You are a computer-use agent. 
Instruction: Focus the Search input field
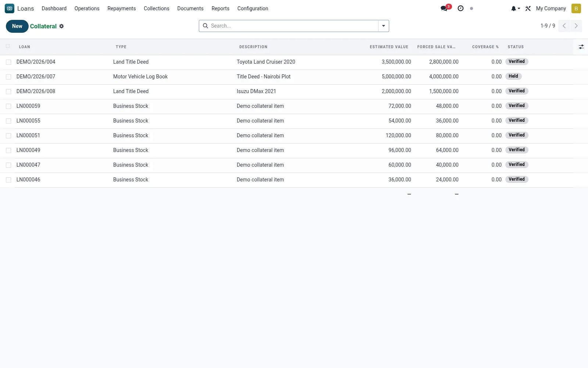(294, 26)
